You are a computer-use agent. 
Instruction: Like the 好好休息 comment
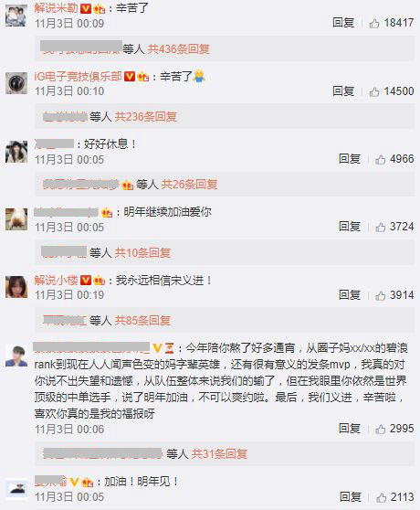tap(381, 159)
